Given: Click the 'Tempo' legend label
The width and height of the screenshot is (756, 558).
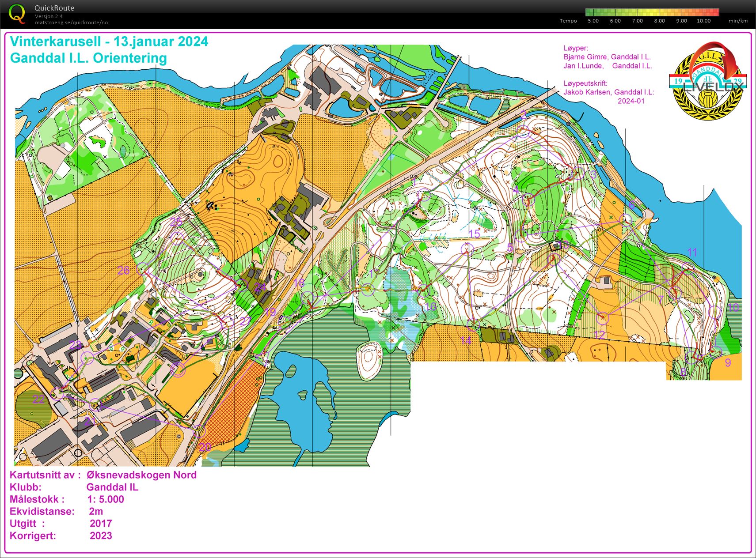Looking at the screenshot, I should (x=568, y=21).
